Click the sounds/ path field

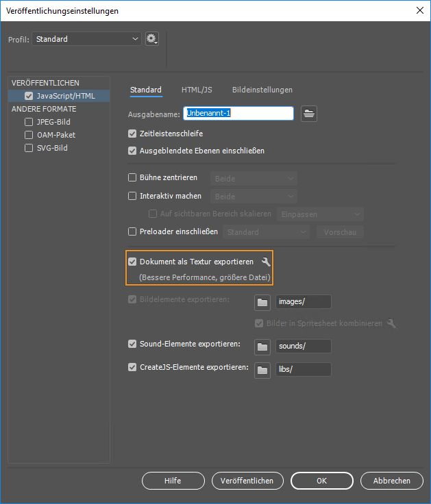click(x=303, y=346)
